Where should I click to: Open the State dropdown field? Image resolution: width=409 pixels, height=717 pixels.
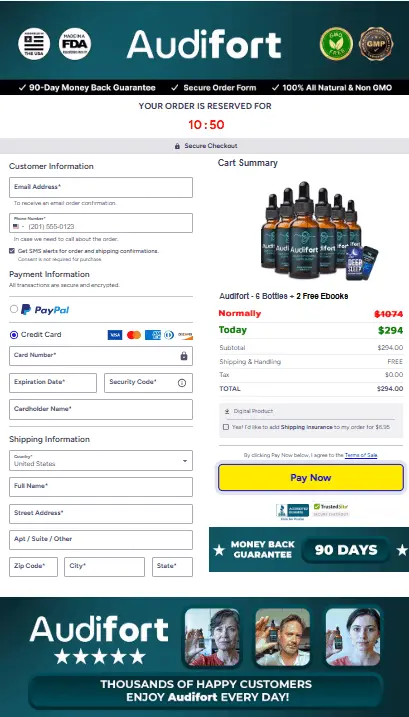pos(172,567)
